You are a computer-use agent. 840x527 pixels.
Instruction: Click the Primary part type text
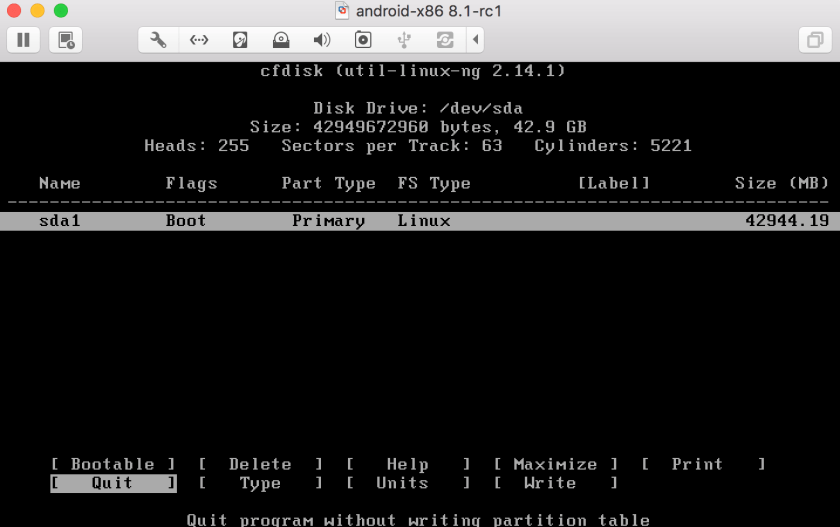click(x=328, y=221)
